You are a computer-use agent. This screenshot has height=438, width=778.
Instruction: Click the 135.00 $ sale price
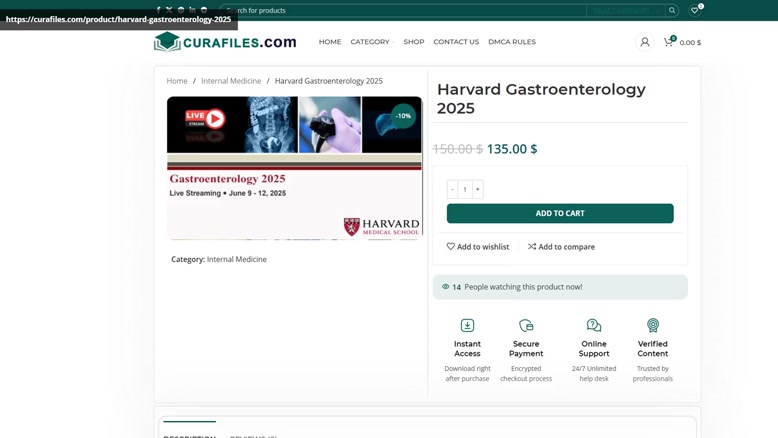[x=512, y=149]
